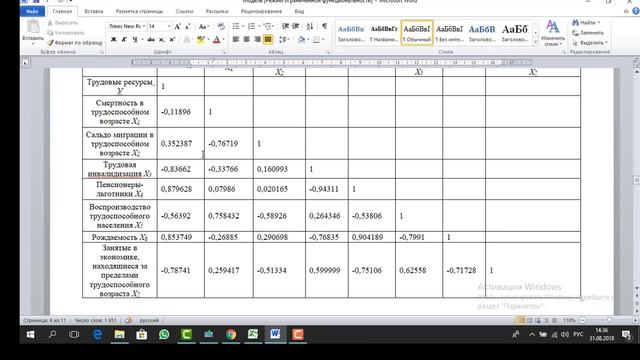Open Google Chrome from the taskbar

point(231,335)
